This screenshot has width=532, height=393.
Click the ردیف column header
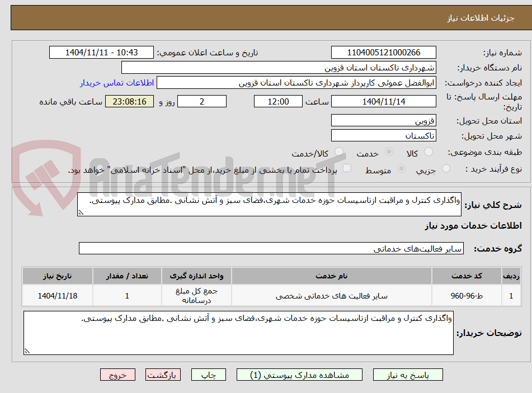pyautogui.click(x=511, y=276)
